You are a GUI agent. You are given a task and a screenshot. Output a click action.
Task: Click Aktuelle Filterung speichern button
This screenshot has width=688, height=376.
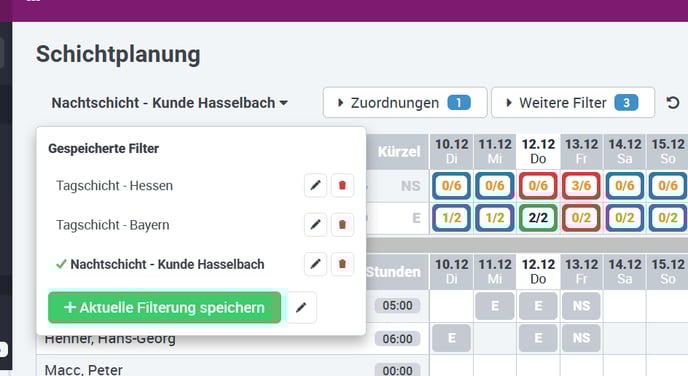165,308
